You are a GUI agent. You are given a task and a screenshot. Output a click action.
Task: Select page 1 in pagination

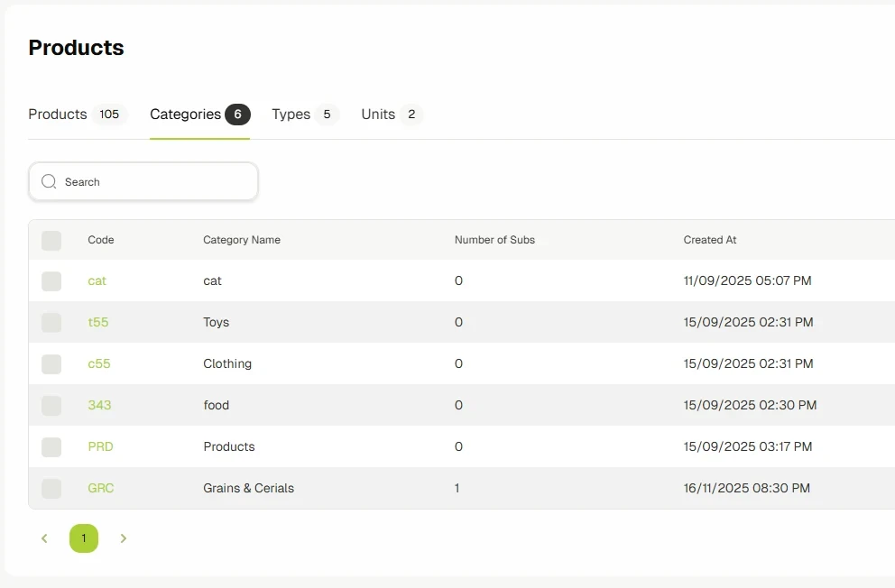pyautogui.click(x=84, y=537)
